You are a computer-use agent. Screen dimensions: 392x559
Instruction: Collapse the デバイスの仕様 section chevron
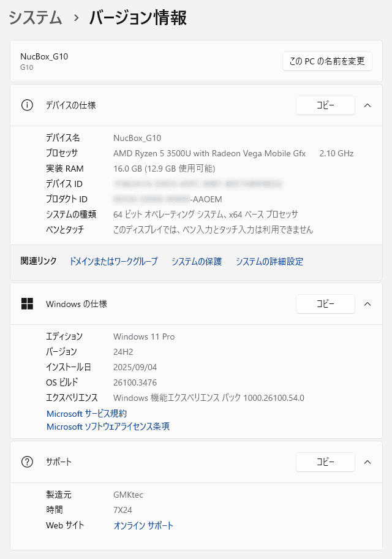[367, 105]
